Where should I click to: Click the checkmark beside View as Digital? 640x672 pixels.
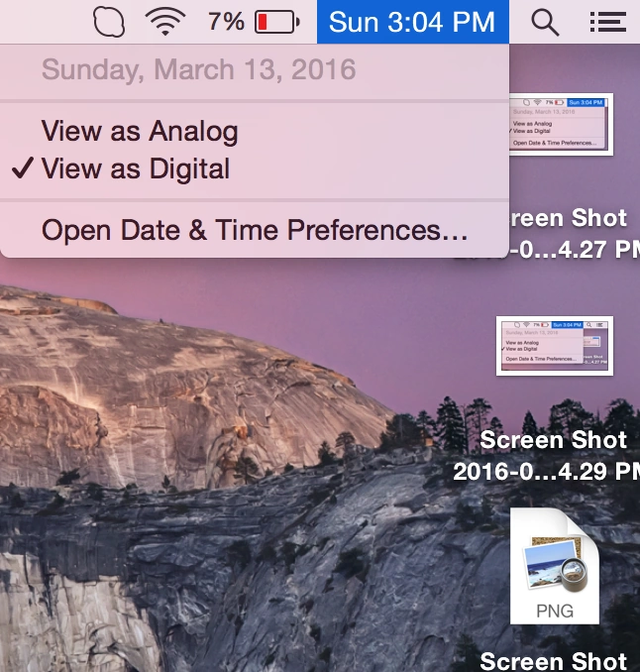point(23,169)
